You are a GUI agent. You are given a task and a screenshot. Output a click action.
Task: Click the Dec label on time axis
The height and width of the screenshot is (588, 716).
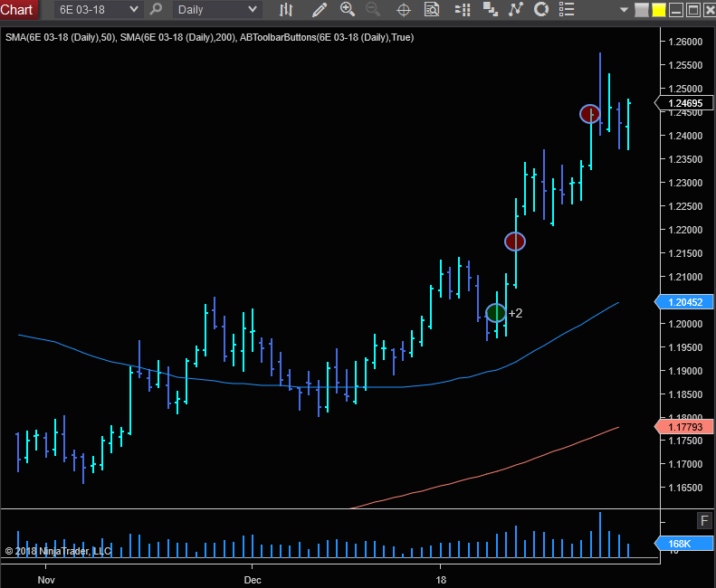click(x=253, y=580)
